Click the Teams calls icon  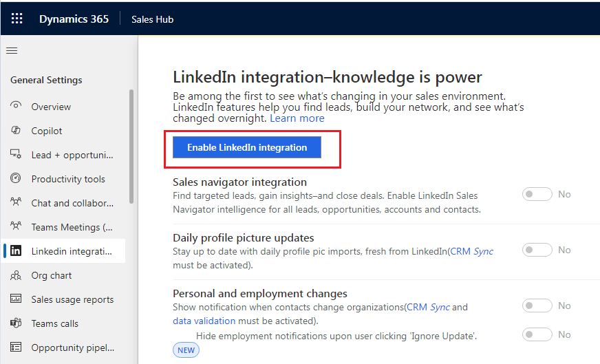point(16,323)
